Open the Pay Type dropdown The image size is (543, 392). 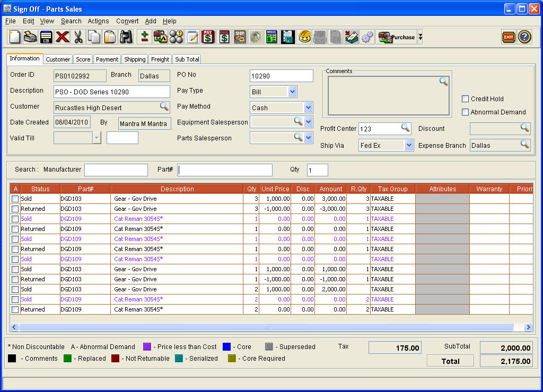pyautogui.click(x=292, y=92)
